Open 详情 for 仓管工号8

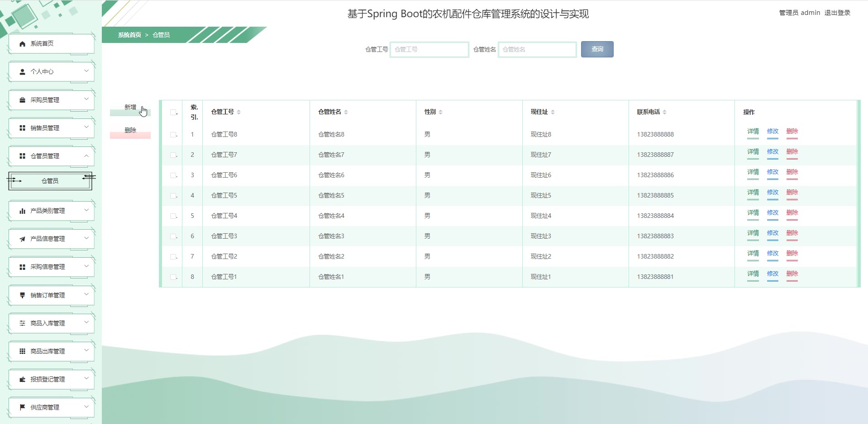[x=753, y=132]
